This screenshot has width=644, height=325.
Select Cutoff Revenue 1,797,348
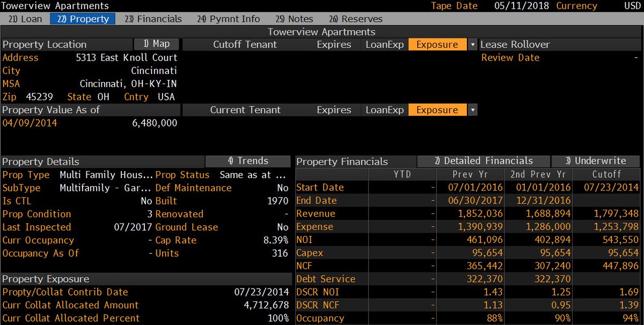pyautogui.click(x=616, y=213)
